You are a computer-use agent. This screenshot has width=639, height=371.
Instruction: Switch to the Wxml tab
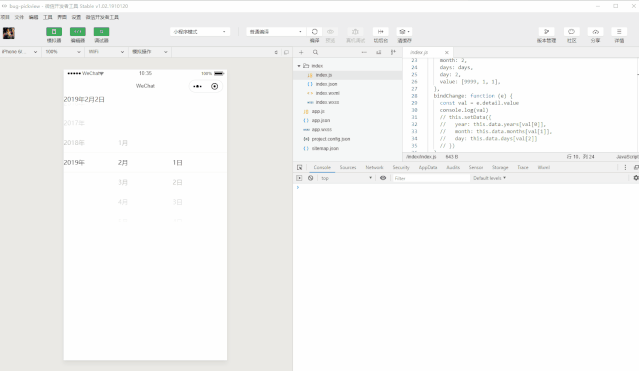[x=544, y=168]
